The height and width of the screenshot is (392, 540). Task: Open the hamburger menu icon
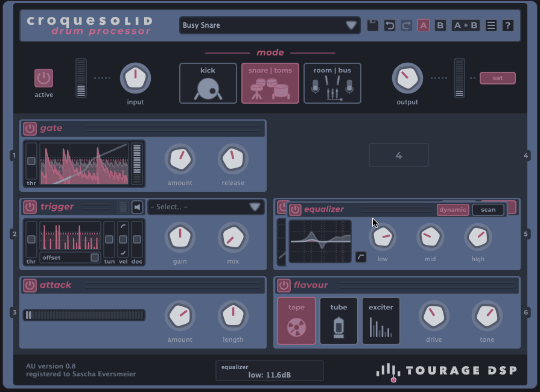[491, 25]
